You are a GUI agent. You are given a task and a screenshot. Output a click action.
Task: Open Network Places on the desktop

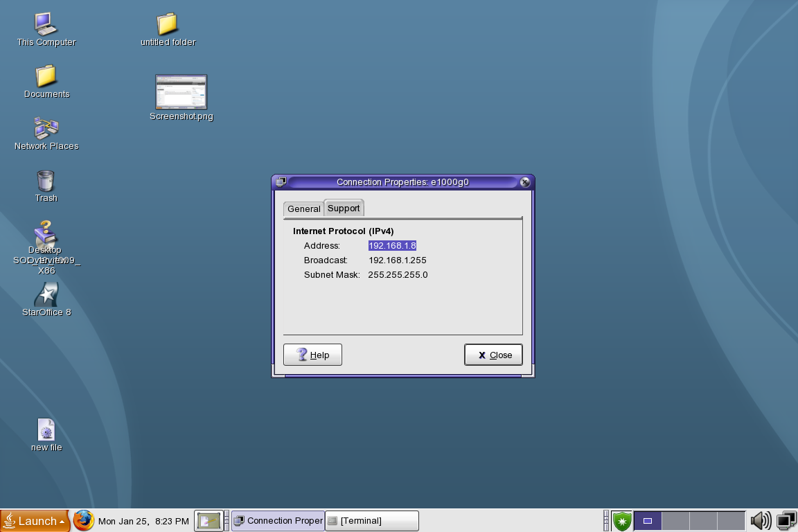46,128
